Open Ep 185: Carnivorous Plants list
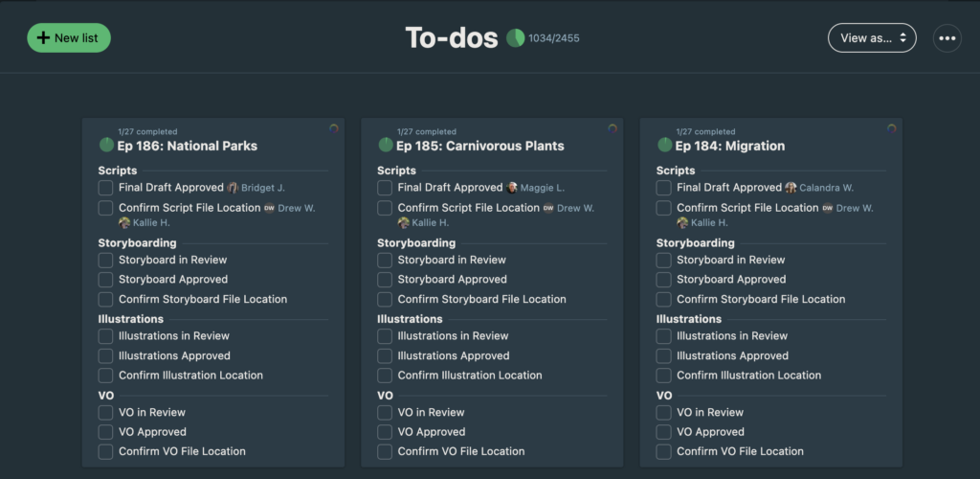Image resolution: width=980 pixels, height=479 pixels. coord(480,147)
